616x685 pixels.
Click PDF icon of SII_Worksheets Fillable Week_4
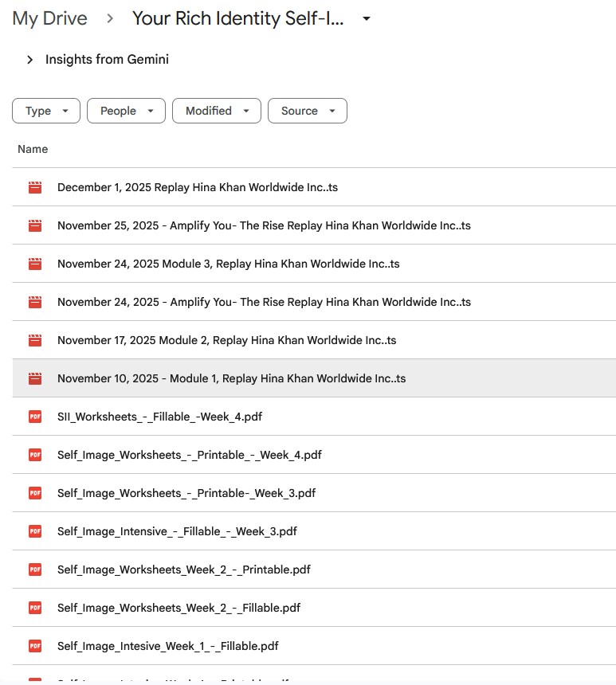point(35,417)
